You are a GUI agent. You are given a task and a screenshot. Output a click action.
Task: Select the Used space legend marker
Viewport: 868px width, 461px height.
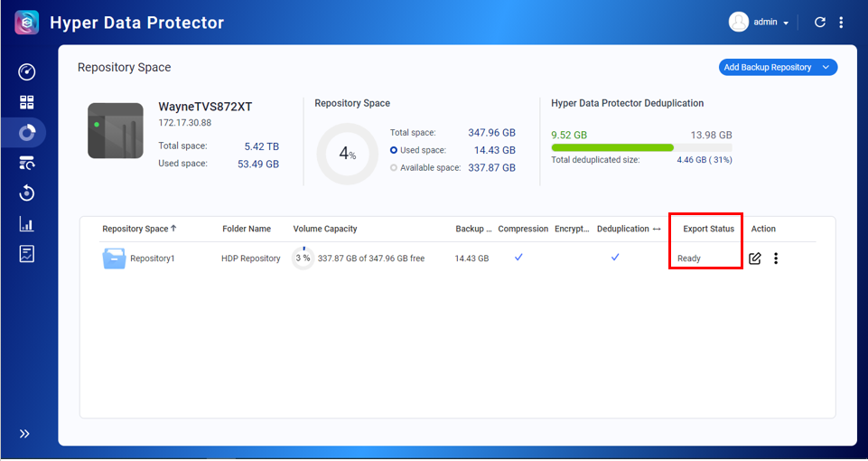[x=394, y=150]
